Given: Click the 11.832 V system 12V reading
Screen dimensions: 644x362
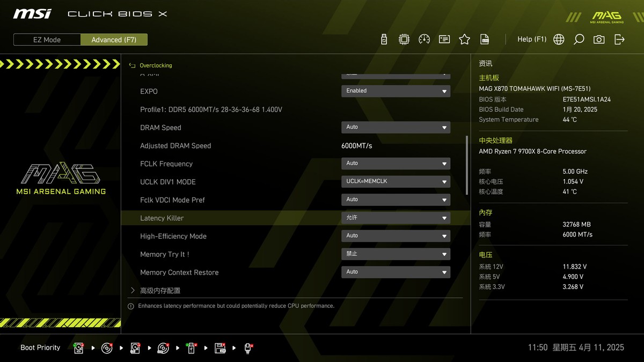Looking at the screenshot, I should pyautogui.click(x=574, y=267).
